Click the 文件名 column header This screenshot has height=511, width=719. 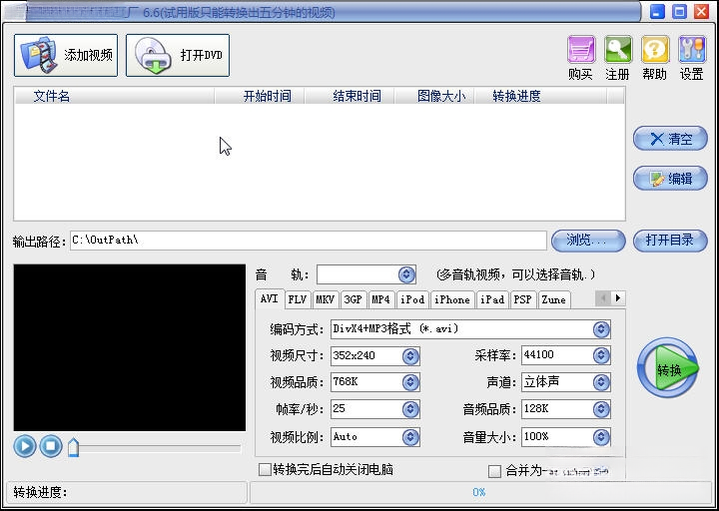click(116, 96)
